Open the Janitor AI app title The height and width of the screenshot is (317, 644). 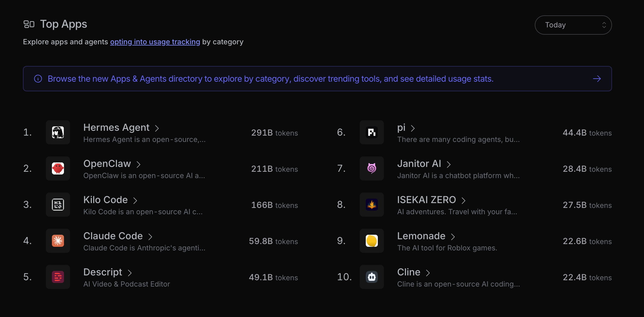click(x=419, y=164)
